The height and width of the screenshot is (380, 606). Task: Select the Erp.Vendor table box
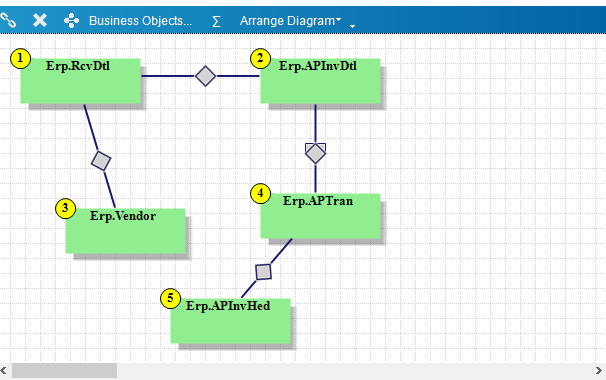(x=126, y=231)
